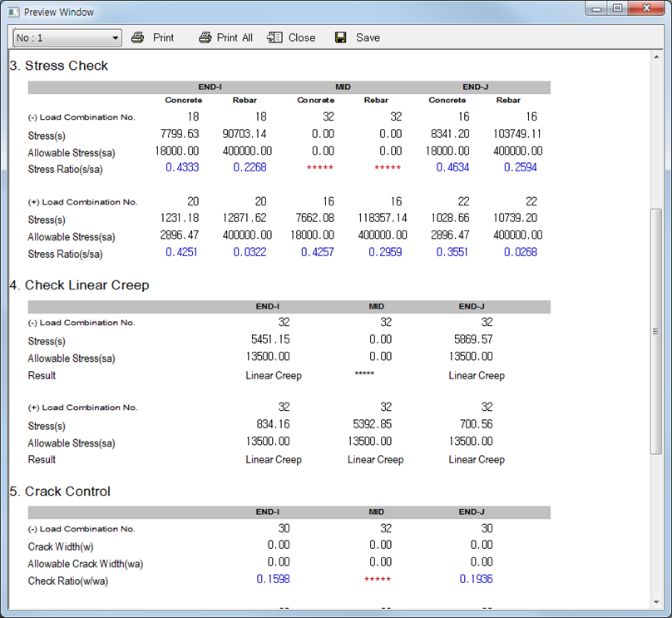Select stress ratio value 0.4257
672x618 pixels.
(x=318, y=252)
